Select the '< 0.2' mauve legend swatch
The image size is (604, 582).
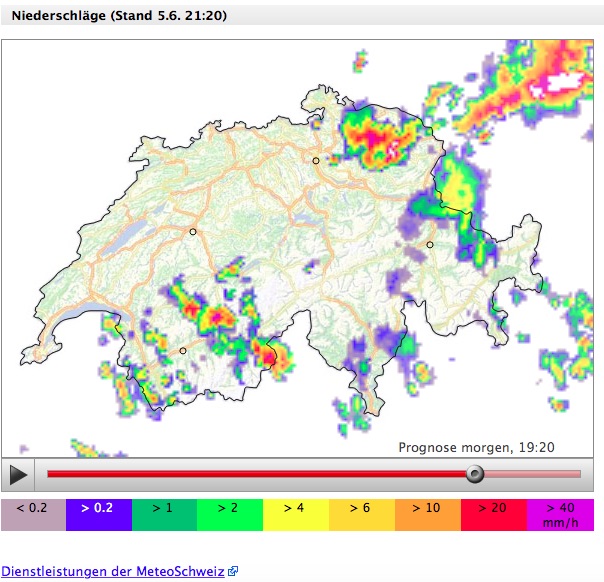[33, 514]
